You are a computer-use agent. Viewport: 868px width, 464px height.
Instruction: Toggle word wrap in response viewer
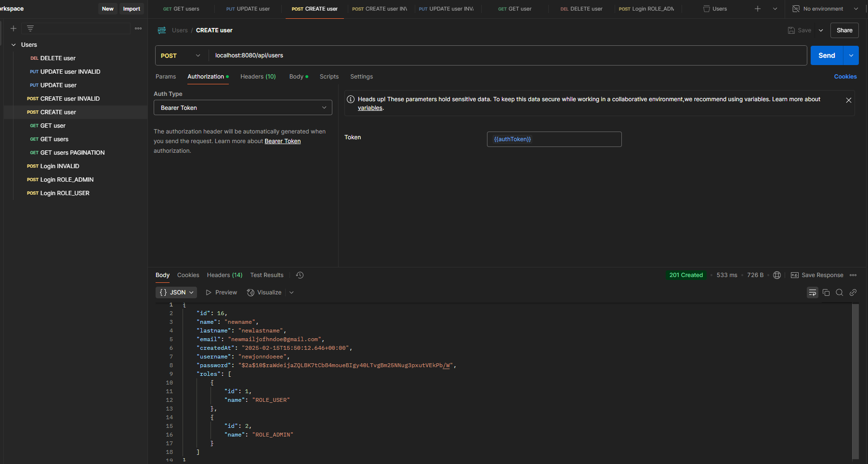(x=813, y=292)
